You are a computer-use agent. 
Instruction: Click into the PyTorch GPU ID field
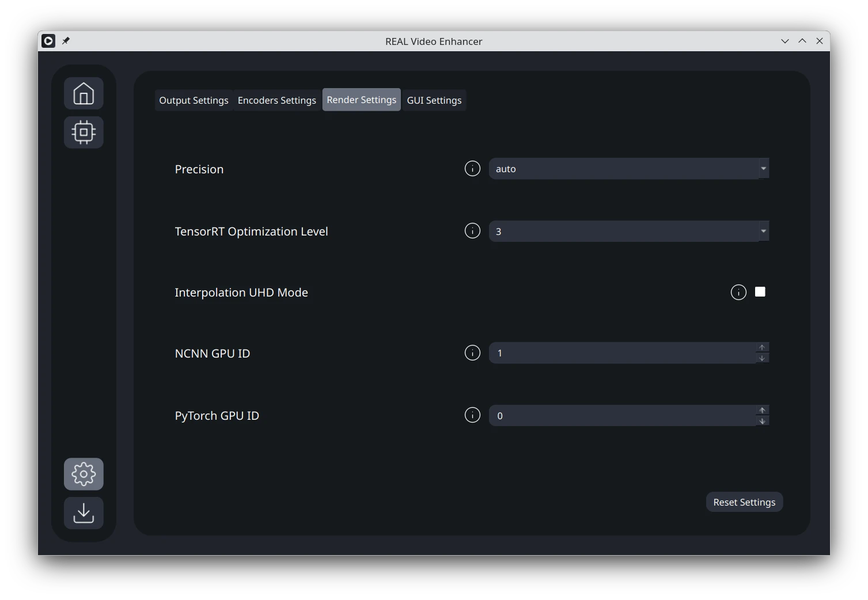coord(622,416)
